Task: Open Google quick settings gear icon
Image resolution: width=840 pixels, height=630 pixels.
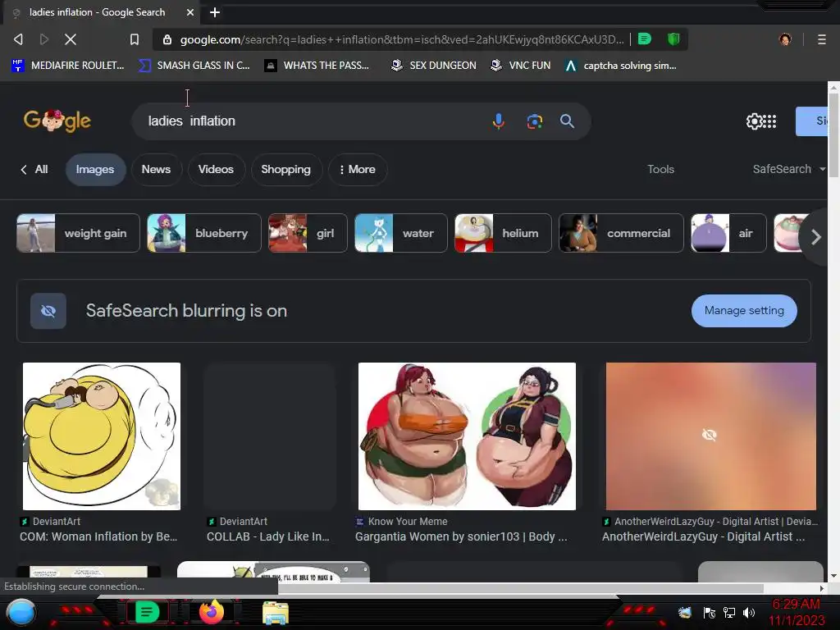Action: coord(754,121)
